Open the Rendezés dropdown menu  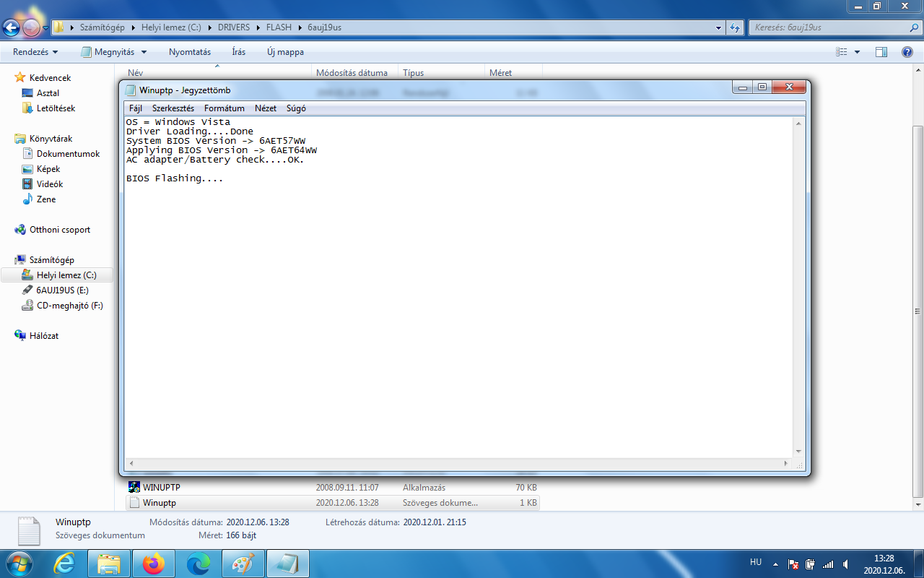click(x=35, y=52)
